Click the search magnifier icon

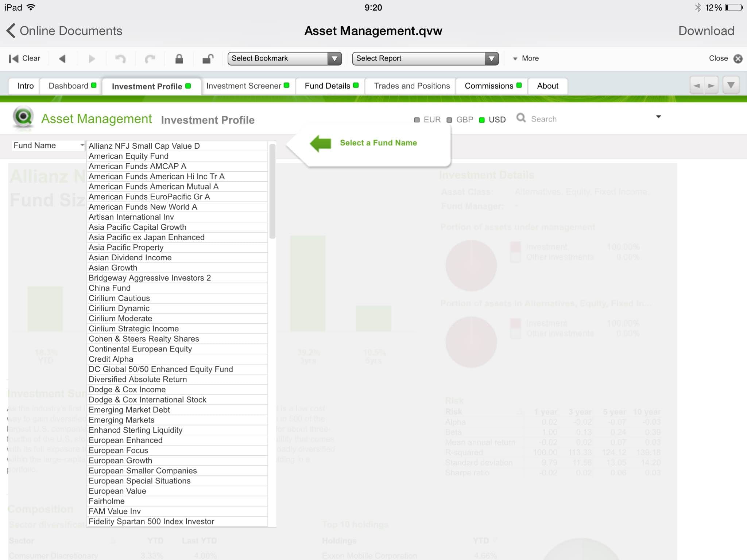[521, 118]
